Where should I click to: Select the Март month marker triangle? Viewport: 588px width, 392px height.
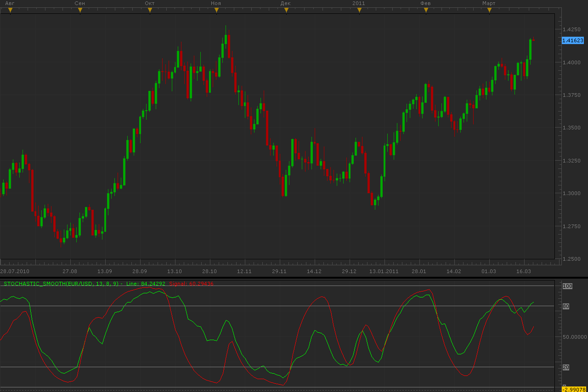[489, 10]
